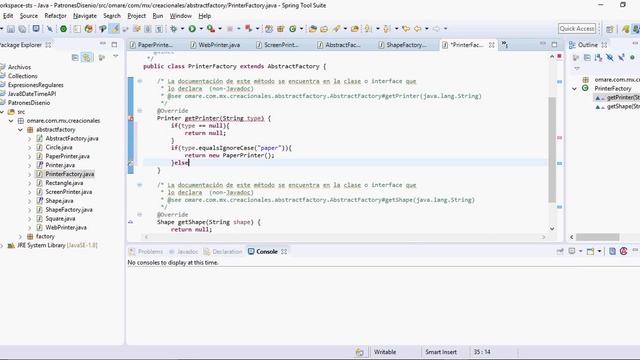This screenshot has width=640, height=360.
Task: Close the PrinterFactory editor tab
Action: [x=492, y=45]
